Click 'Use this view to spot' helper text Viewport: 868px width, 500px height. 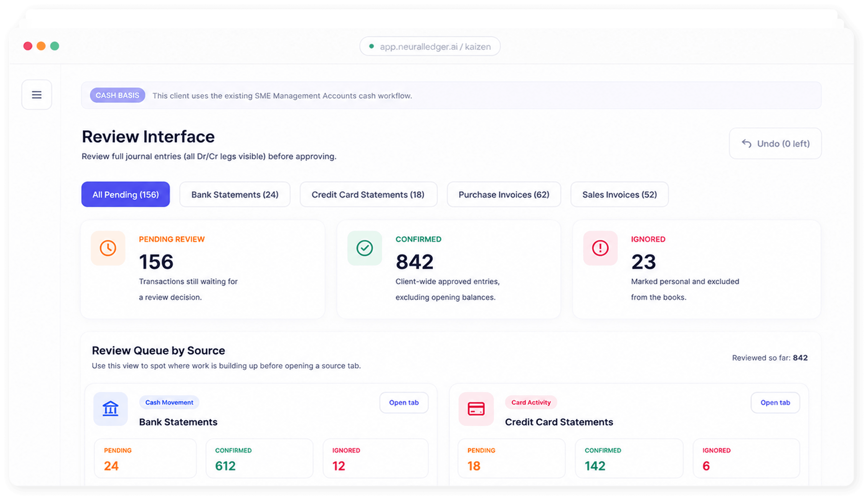pyautogui.click(x=226, y=366)
